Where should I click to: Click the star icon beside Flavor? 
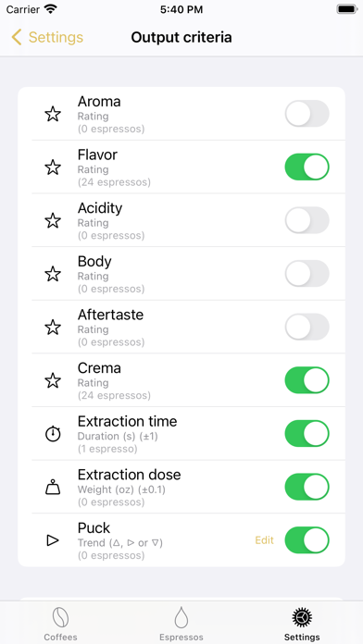pos(53,167)
